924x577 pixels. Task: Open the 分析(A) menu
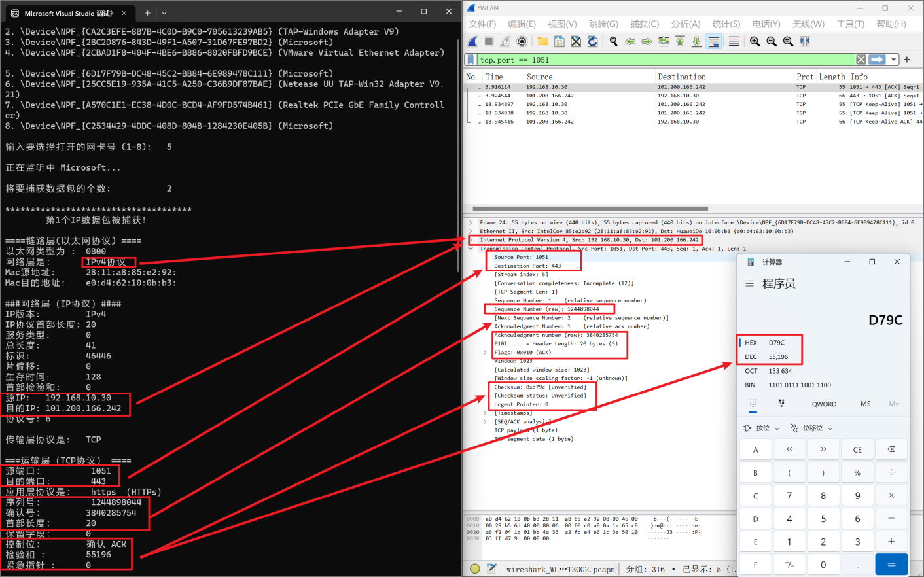(x=686, y=24)
